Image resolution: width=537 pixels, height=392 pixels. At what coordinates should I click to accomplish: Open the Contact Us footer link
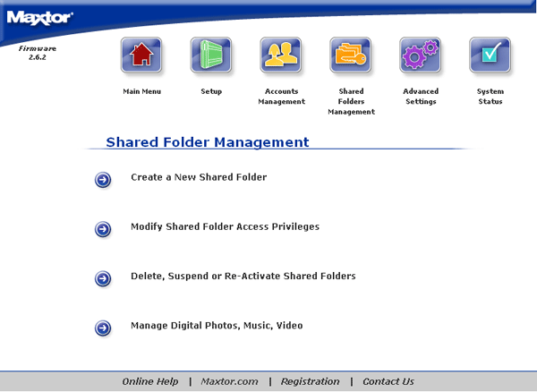tap(388, 381)
